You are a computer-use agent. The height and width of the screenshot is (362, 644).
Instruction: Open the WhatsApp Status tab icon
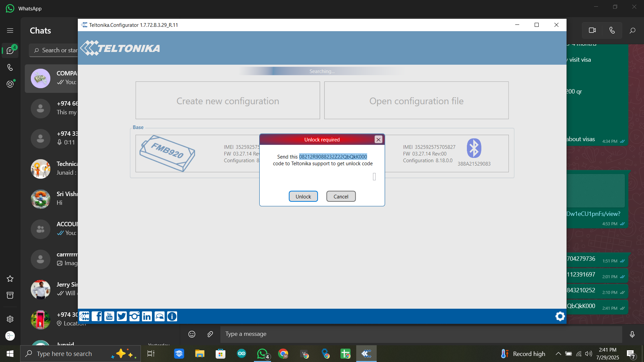coord(10,84)
